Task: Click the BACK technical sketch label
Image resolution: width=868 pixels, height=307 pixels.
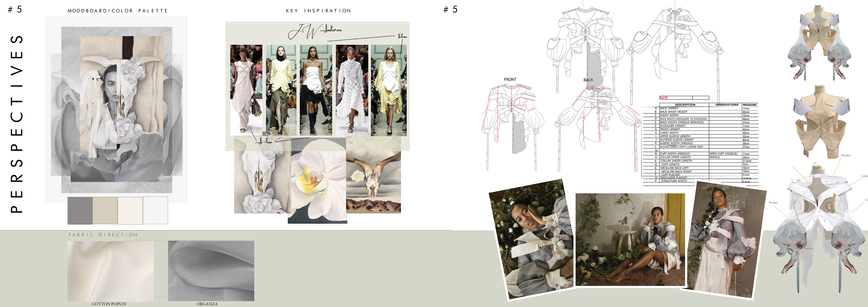Action: tap(588, 80)
